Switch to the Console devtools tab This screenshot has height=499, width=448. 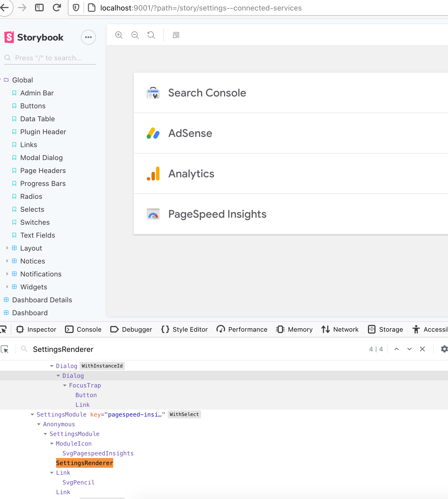tap(83, 329)
